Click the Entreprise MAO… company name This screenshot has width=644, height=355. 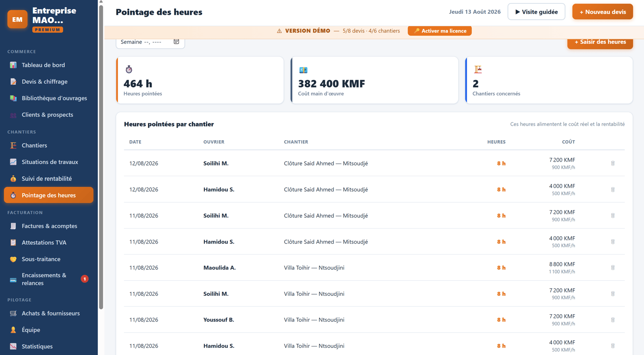(x=54, y=15)
